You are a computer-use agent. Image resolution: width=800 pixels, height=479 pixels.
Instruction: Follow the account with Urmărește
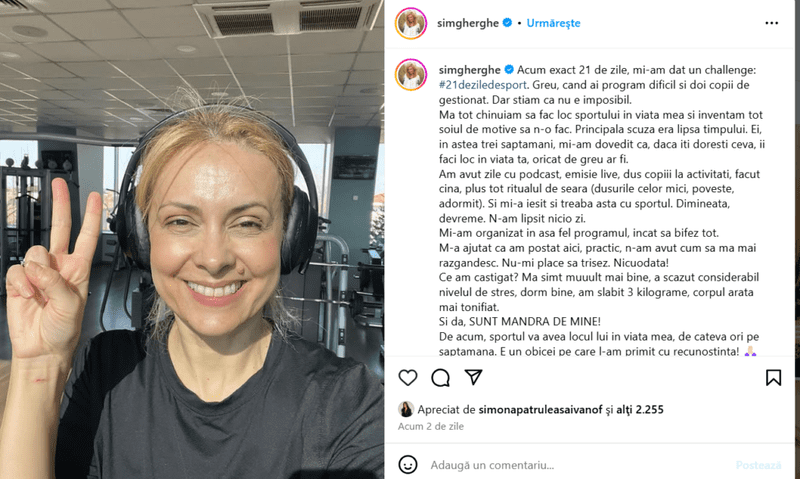click(553, 23)
